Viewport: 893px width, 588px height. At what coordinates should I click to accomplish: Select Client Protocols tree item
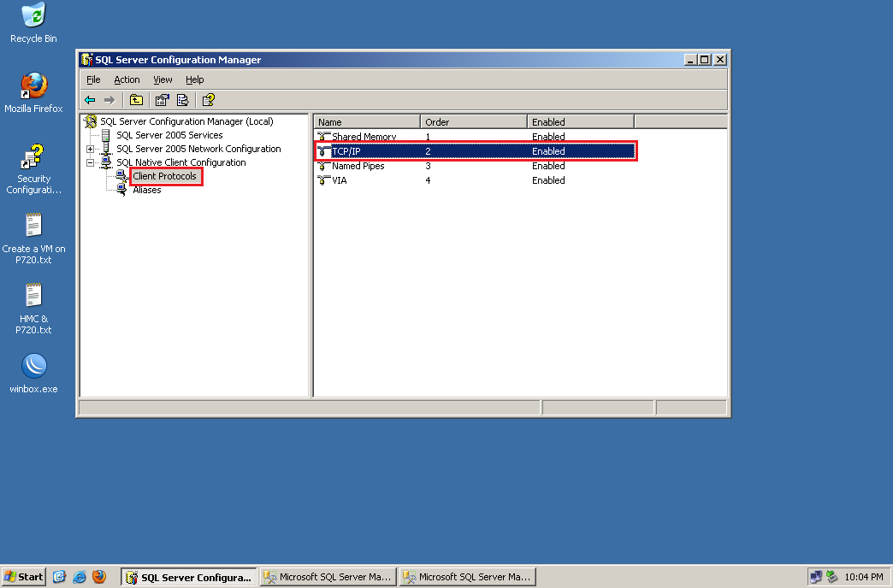pos(164,176)
